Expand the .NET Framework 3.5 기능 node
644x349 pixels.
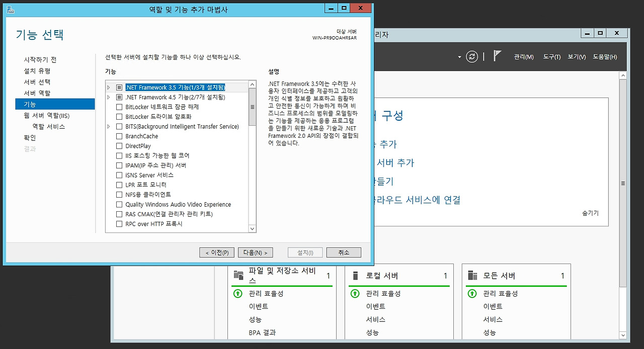tap(109, 88)
